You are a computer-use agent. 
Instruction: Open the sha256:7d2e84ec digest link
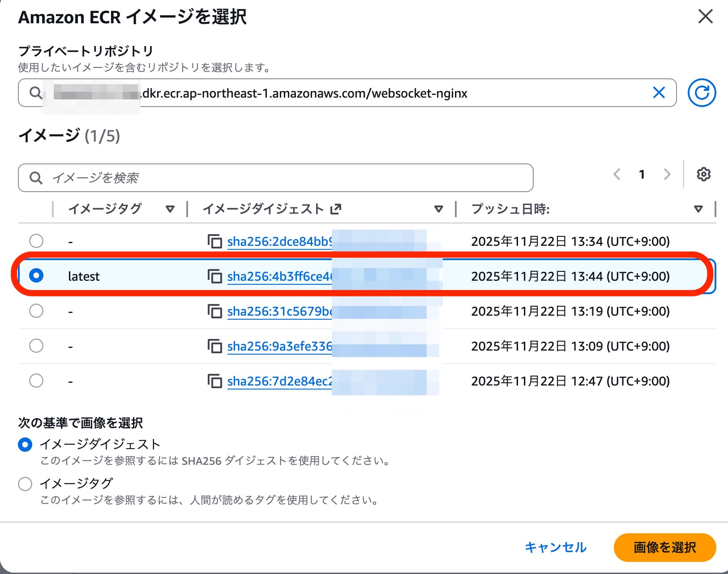tap(280, 381)
